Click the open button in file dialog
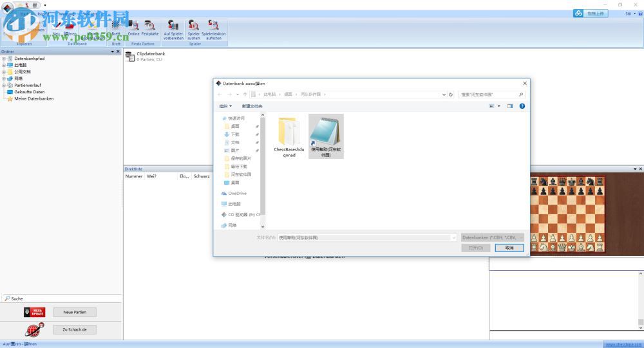644x348 pixels. tap(476, 248)
